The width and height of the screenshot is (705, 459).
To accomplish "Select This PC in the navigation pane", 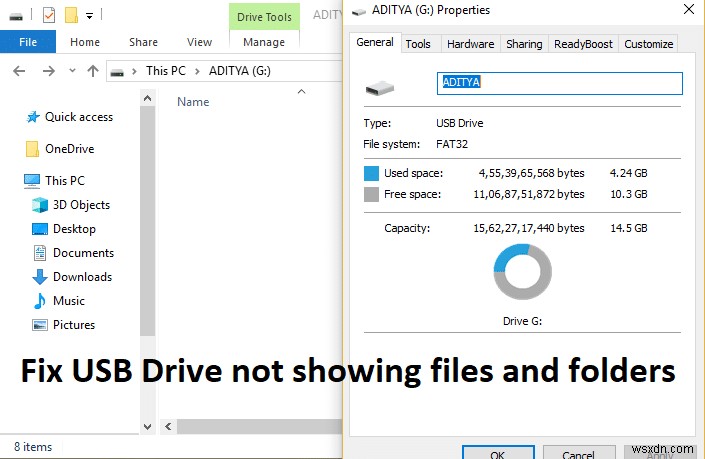I will (65, 180).
